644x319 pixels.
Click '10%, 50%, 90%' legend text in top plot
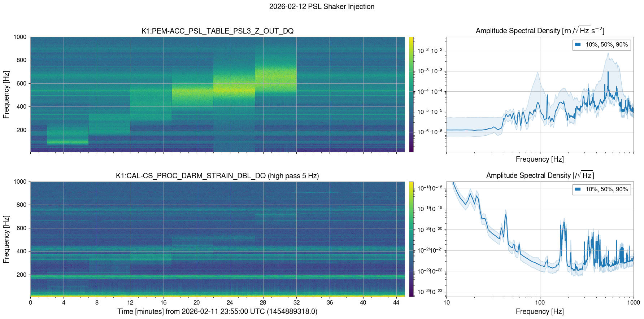pyautogui.click(x=606, y=45)
